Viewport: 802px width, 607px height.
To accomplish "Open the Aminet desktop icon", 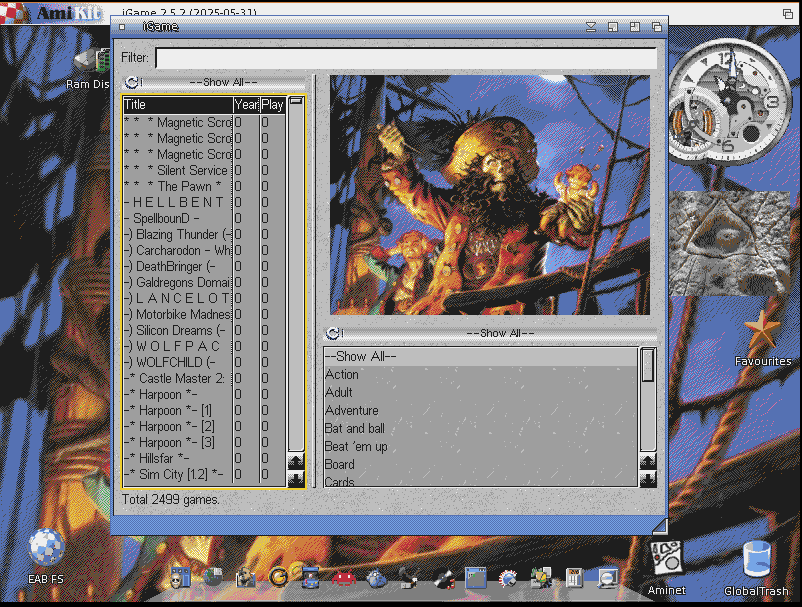I will pos(666,558).
